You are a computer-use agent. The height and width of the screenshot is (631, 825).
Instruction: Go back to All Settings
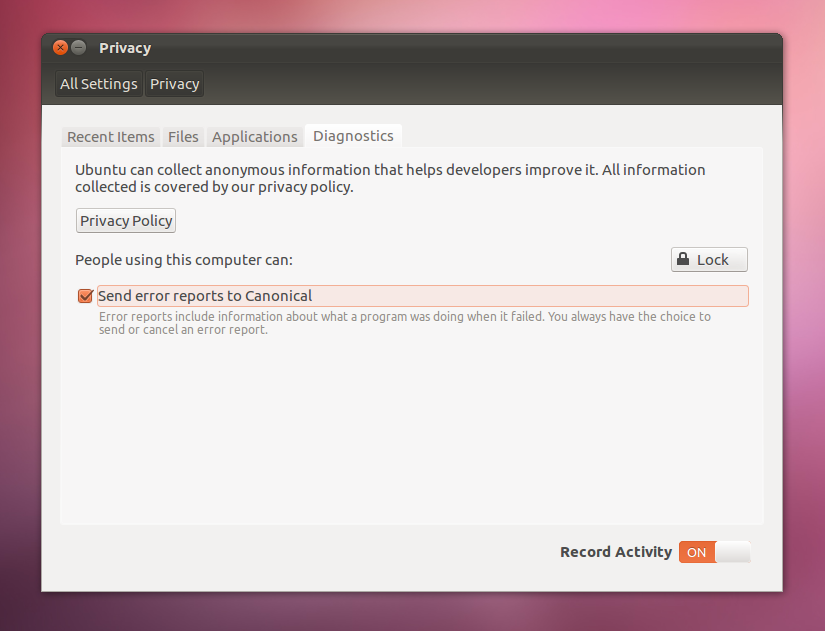pyautogui.click(x=98, y=84)
